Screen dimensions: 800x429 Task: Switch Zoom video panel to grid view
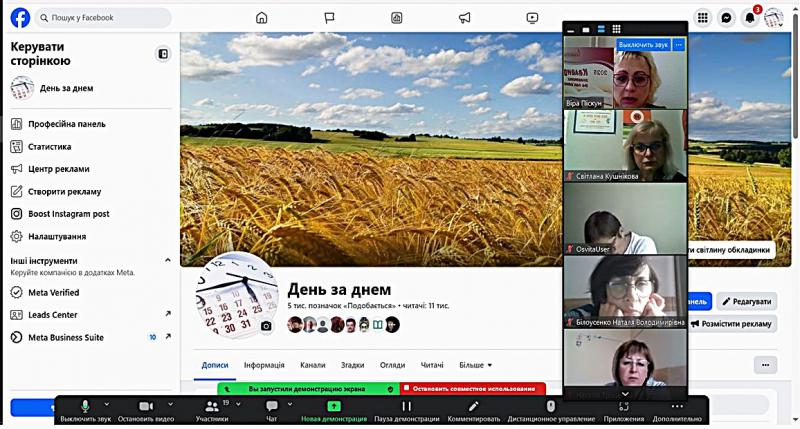[x=616, y=29]
